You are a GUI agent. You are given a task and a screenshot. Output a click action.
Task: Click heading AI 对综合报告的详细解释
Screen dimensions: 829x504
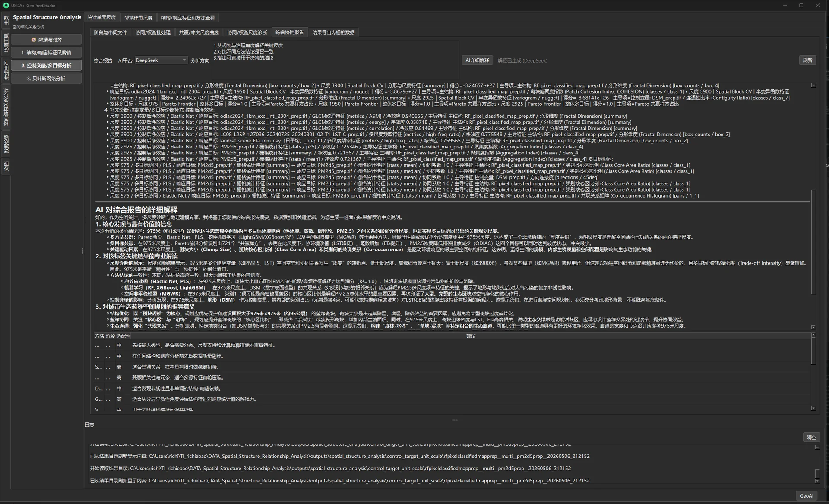tap(136, 210)
